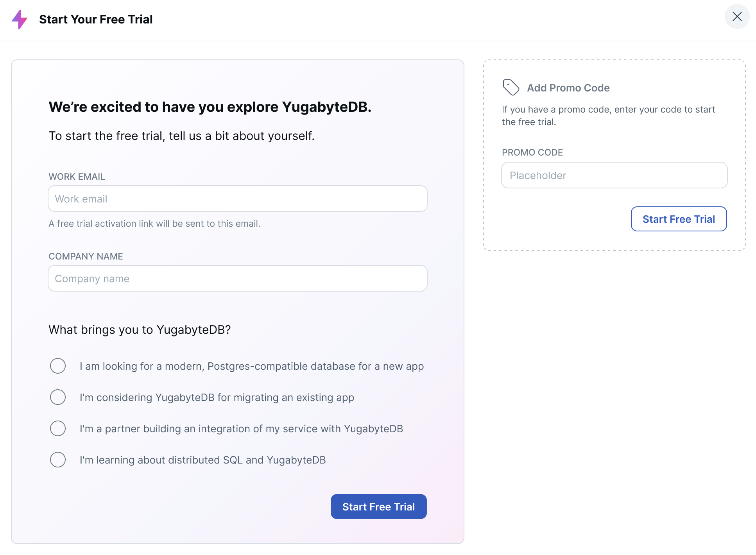Click the 'Start Your Free Trial' header text
Viewport: 756px width, 555px height.
pyautogui.click(x=96, y=19)
